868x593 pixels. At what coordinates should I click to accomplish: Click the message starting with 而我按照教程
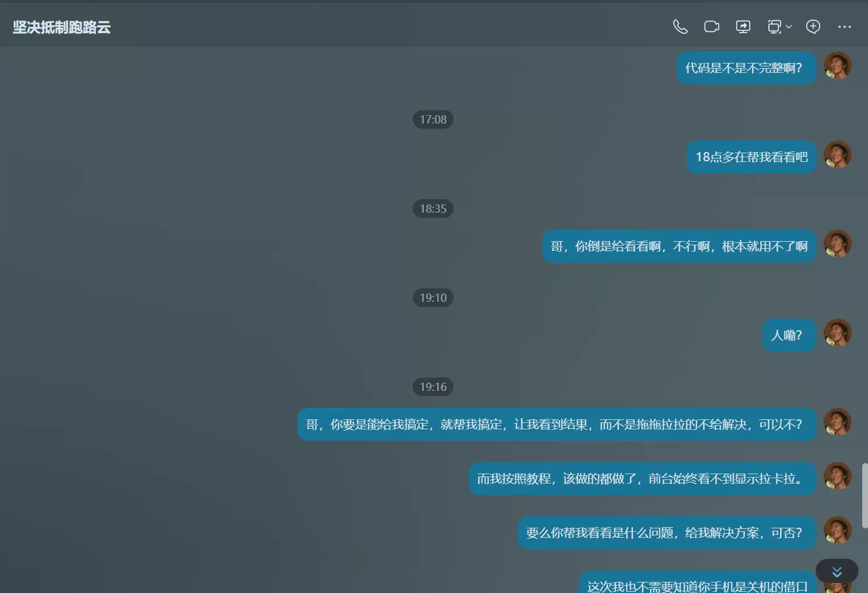[642, 479]
